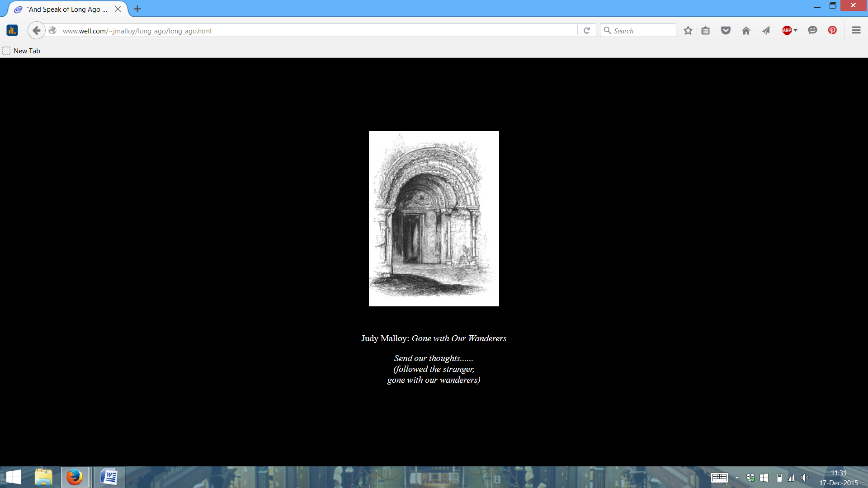Close the current browser tab

(x=118, y=9)
